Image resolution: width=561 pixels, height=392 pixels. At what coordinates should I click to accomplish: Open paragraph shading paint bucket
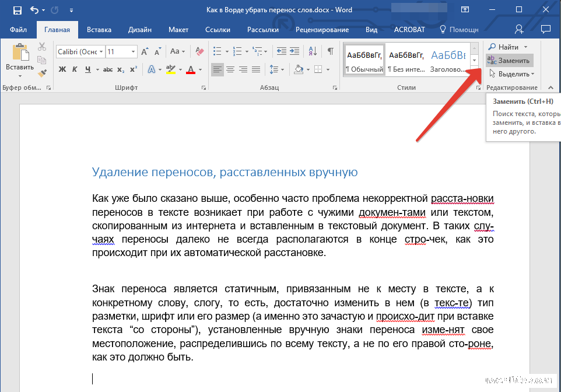[x=299, y=69]
